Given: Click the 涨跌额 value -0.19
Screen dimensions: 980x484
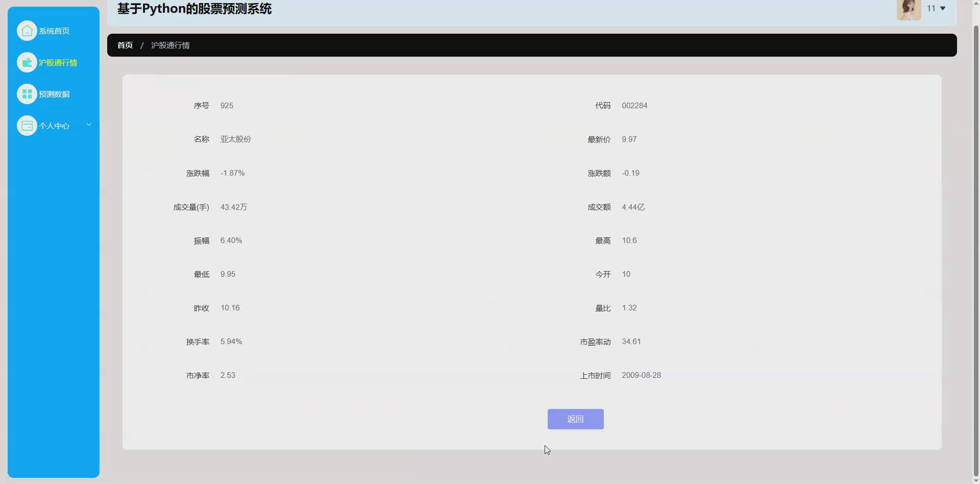Looking at the screenshot, I should coord(630,173).
